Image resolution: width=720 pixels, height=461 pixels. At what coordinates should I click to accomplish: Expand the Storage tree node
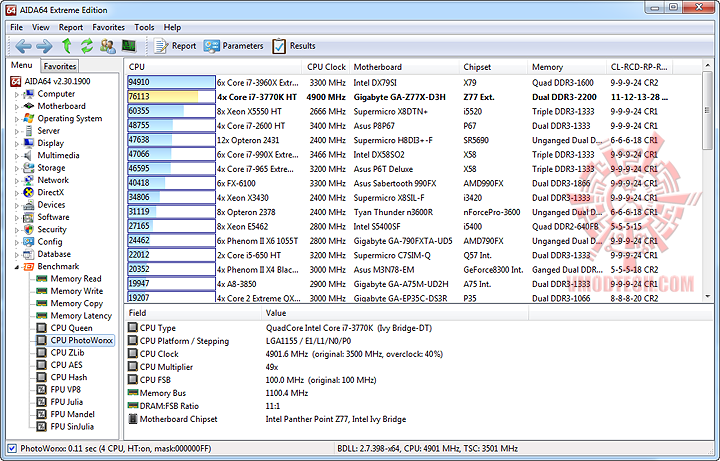click(x=17, y=168)
